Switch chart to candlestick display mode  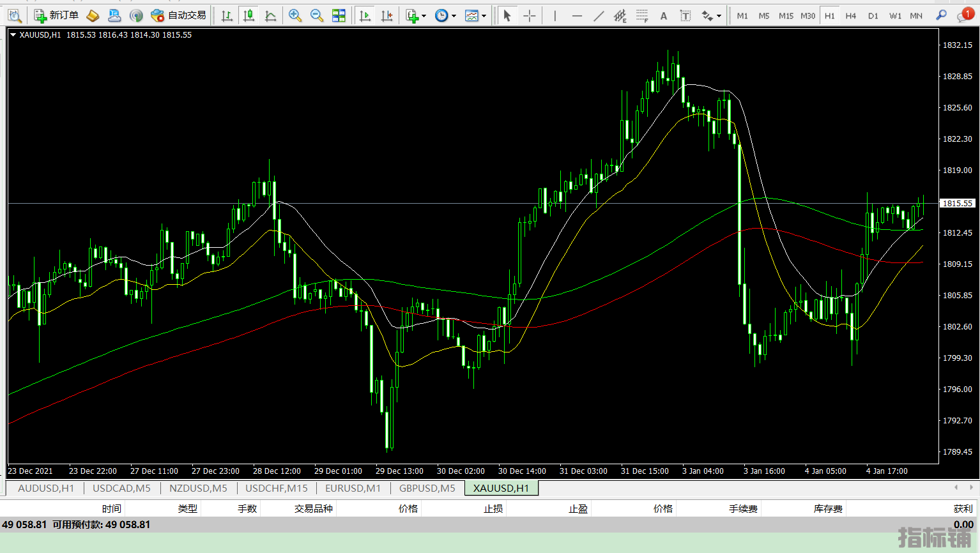click(249, 15)
